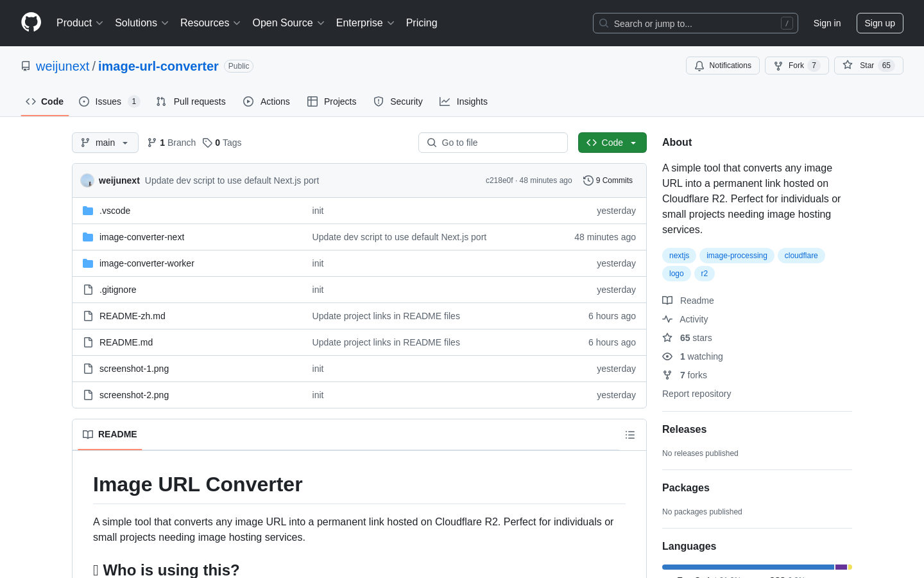Viewport: 924px width, 578px height.
Task: Click the star icon beside 65 stars
Action: coord(667,338)
